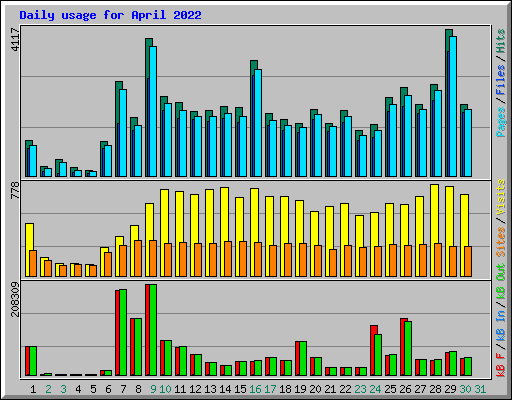Click the green kB Out bar for day 19
Image resolution: width=512 pixels, height=400 pixels.
303,359
